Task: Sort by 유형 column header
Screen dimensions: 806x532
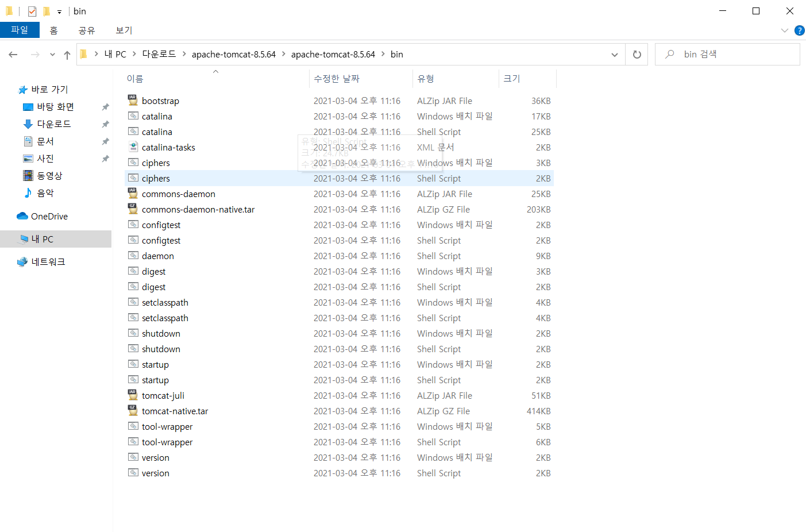Action: click(456, 78)
